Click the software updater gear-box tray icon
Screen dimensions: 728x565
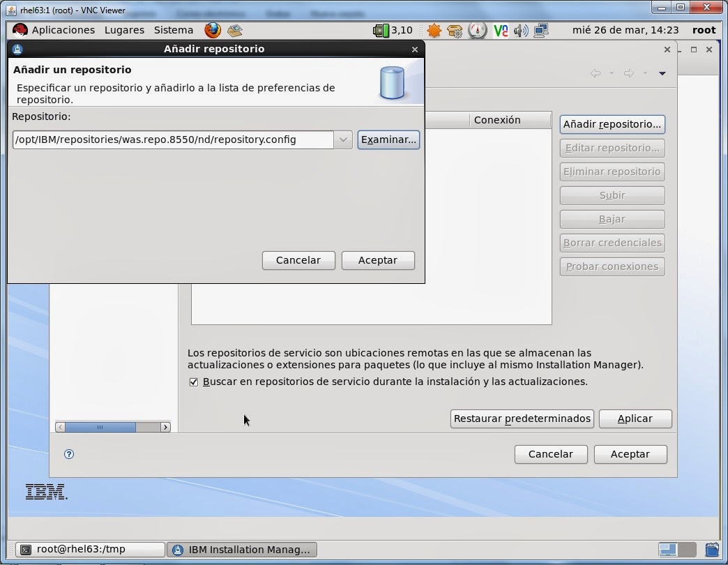point(455,30)
